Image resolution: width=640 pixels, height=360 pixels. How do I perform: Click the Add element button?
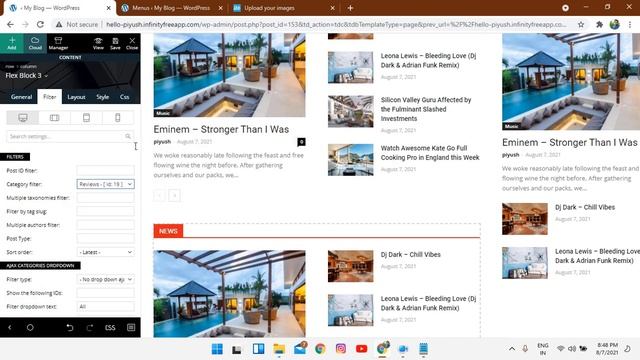coord(12,43)
